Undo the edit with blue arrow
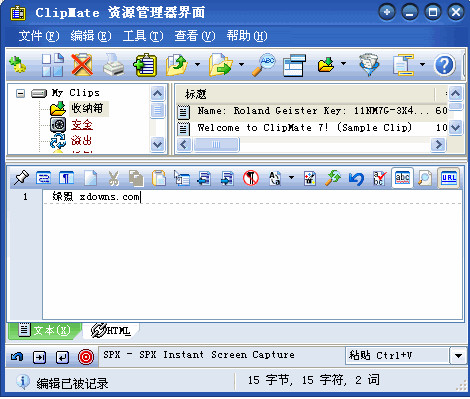This screenshot has height=399, width=470. pos(356,178)
